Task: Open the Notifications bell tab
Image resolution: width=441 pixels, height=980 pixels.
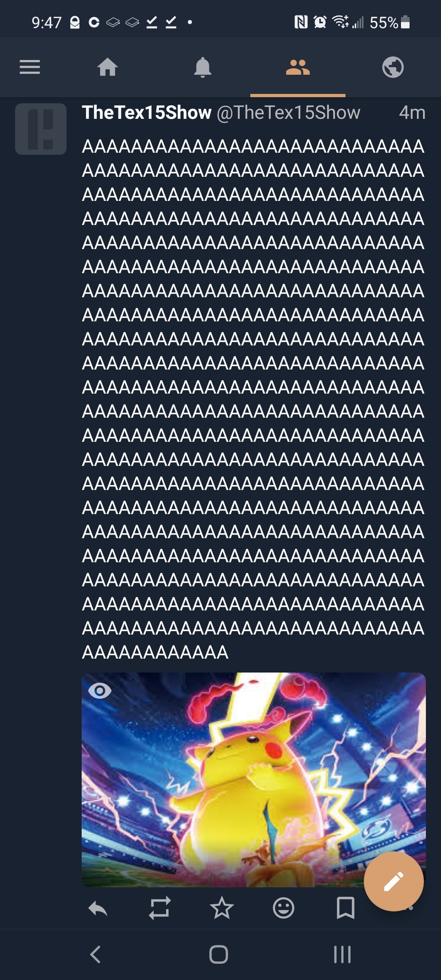Action: (x=203, y=67)
